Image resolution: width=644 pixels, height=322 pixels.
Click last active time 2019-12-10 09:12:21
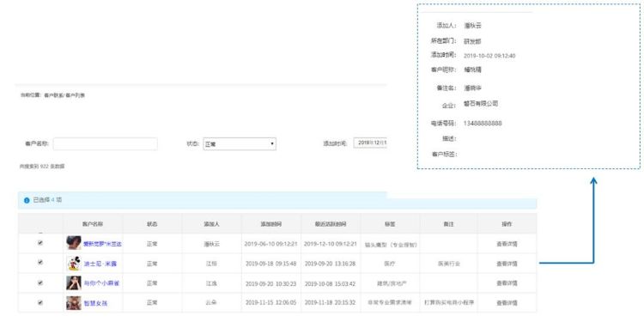331,244
